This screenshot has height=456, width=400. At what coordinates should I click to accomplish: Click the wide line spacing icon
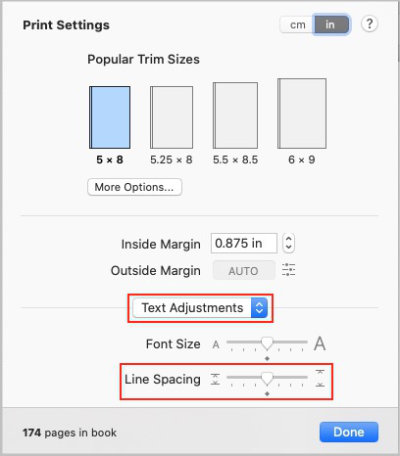pyautogui.click(x=320, y=378)
